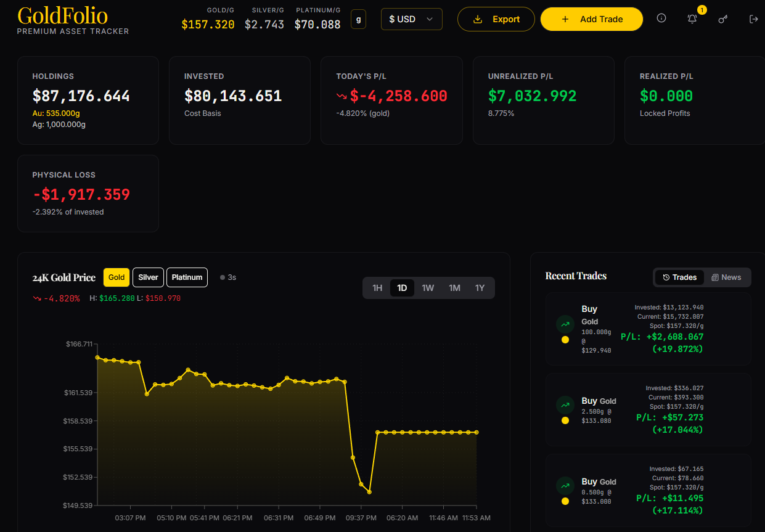This screenshot has height=532, width=765.
Task: Open the USD currency dropdown
Action: [x=412, y=19]
